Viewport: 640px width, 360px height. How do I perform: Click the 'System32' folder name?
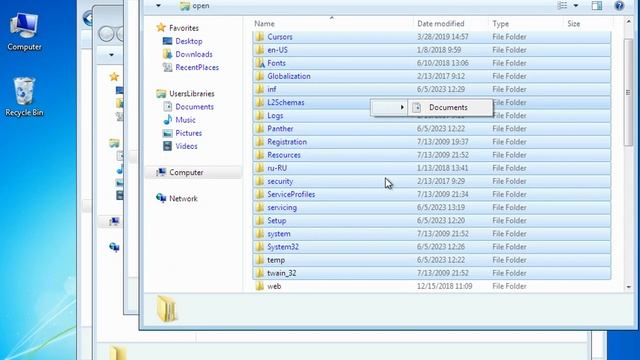point(283,247)
